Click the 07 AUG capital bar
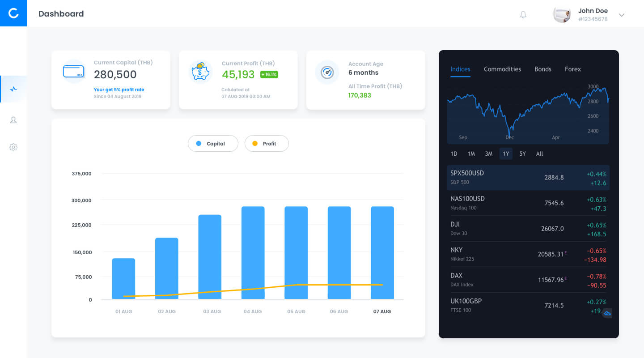Image resolution: width=644 pixels, height=358 pixels. pyautogui.click(x=382, y=253)
